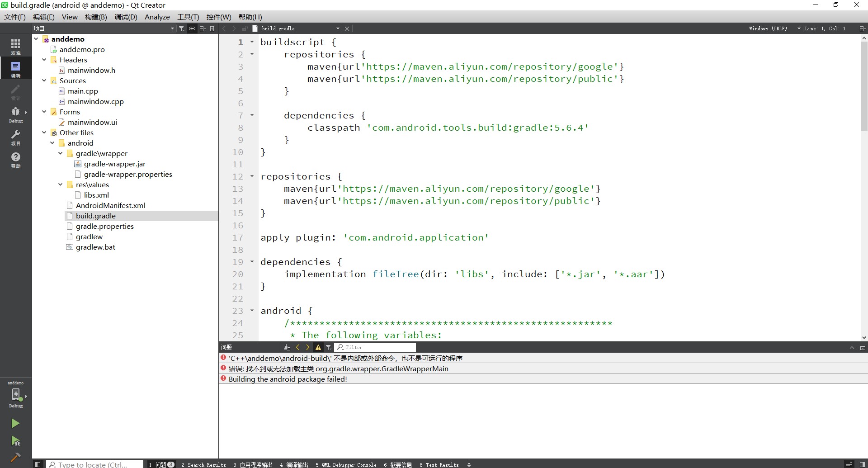
Task: Open Help mode question mark icon
Action: (x=16, y=159)
